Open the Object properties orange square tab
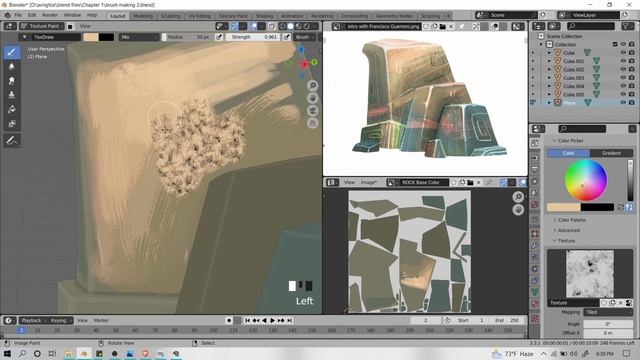 pos(535,234)
